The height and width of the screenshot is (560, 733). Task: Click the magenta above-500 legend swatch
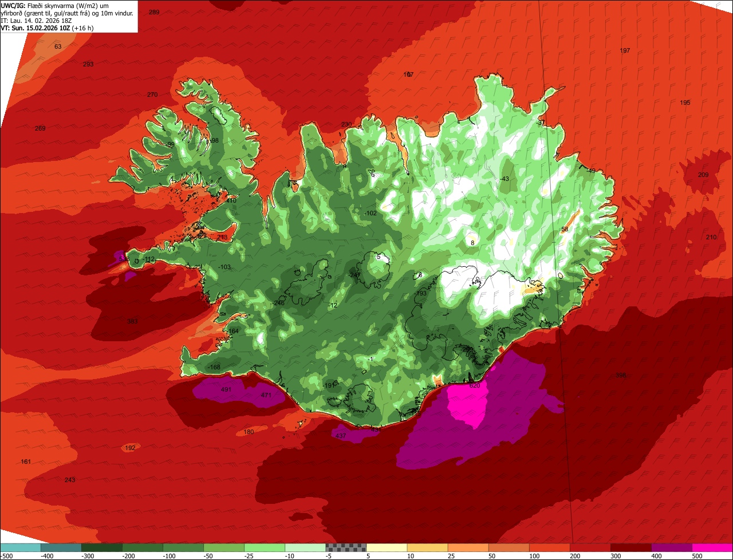pos(712,547)
